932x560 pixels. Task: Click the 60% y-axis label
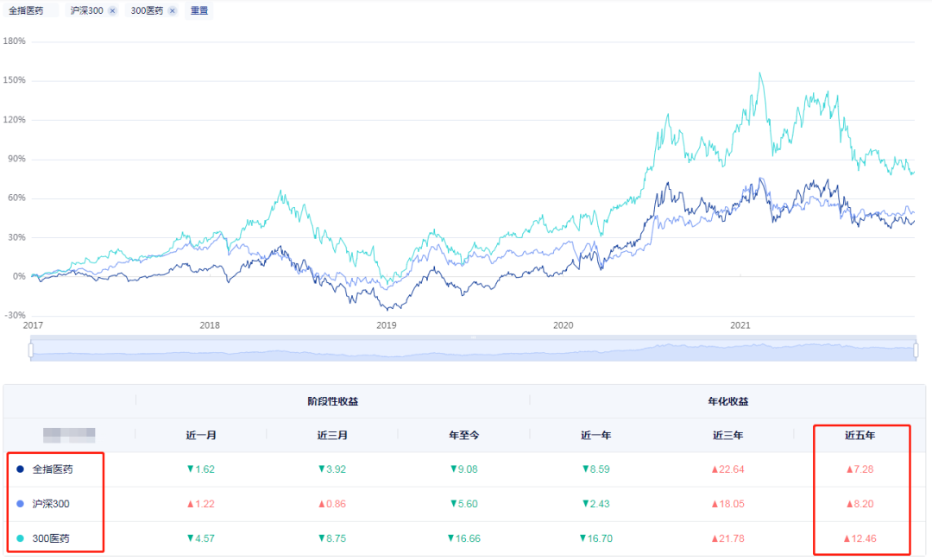pos(16,198)
